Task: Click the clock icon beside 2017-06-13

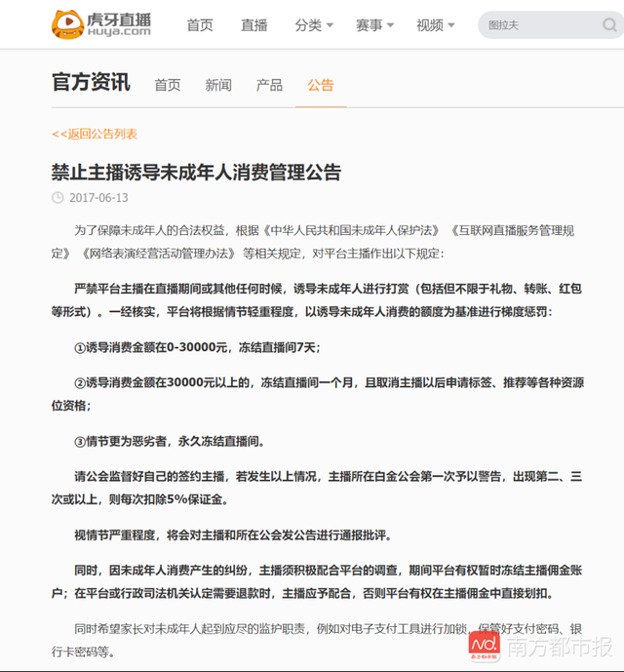Action: [58, 198]
